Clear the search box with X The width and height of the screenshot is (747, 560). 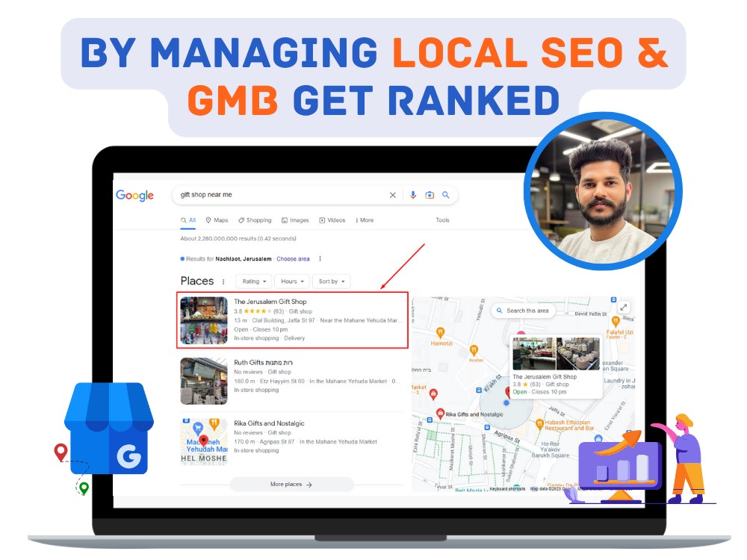(393, 195)
